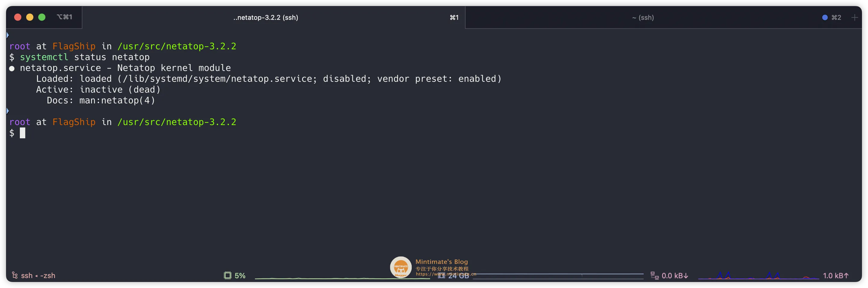This screenshot has width=868, height=288.
Task: Click the ⌥⌘1 window shortcut label
Action: [x=64, y=17]
